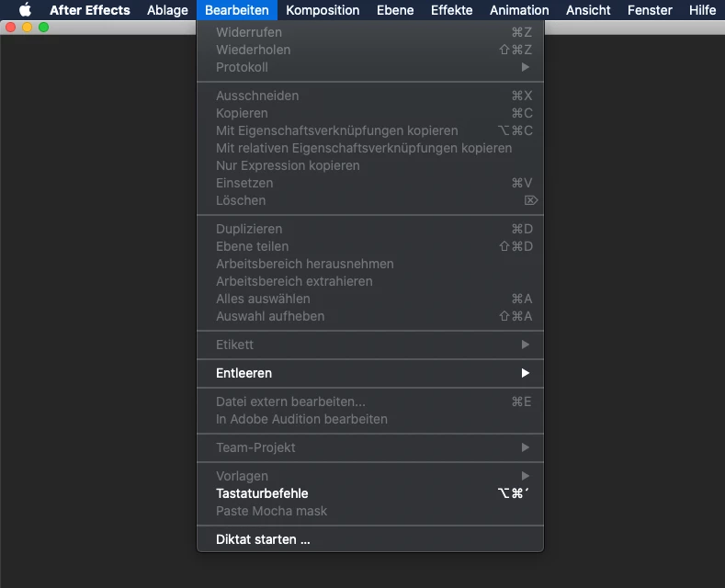The width and height of the screenshot is (725, 588).
Task: Open the Ebene menu
Action: (395, 10)
